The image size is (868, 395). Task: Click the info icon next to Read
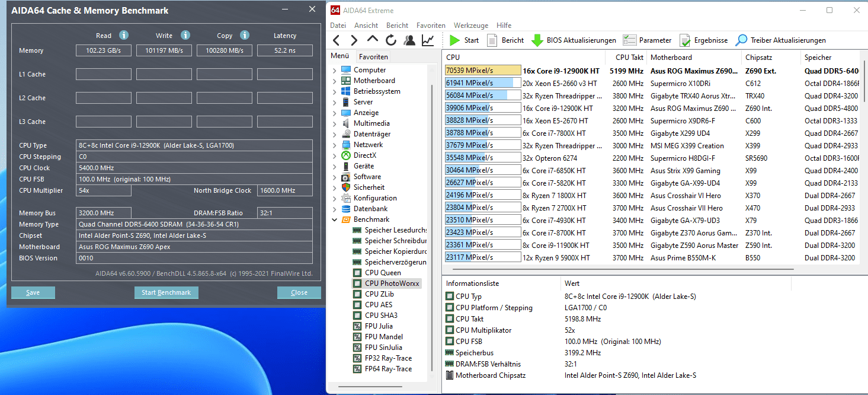click(x=124, y=36)
